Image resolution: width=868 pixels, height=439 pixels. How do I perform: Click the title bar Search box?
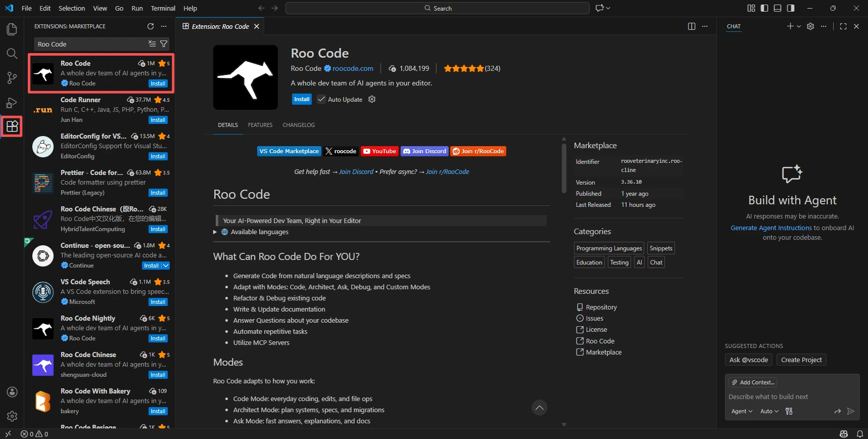coord(438,8)
